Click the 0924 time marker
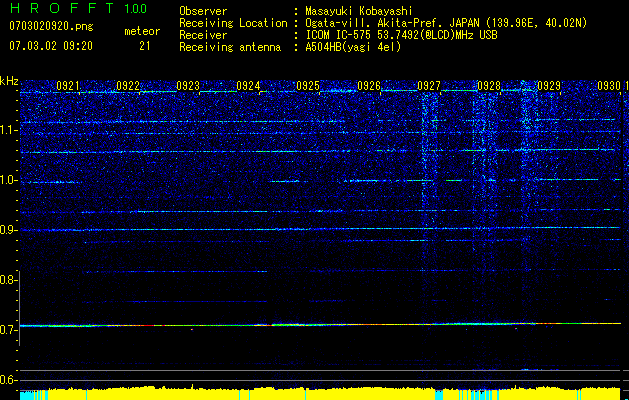629x400 pixels. pos(248,85)
